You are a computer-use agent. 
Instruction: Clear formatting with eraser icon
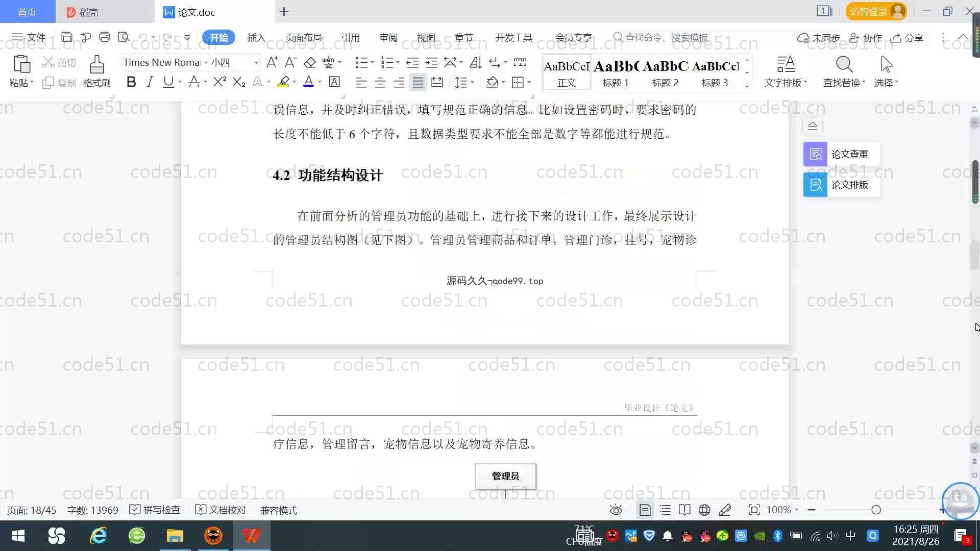point(310,62)
